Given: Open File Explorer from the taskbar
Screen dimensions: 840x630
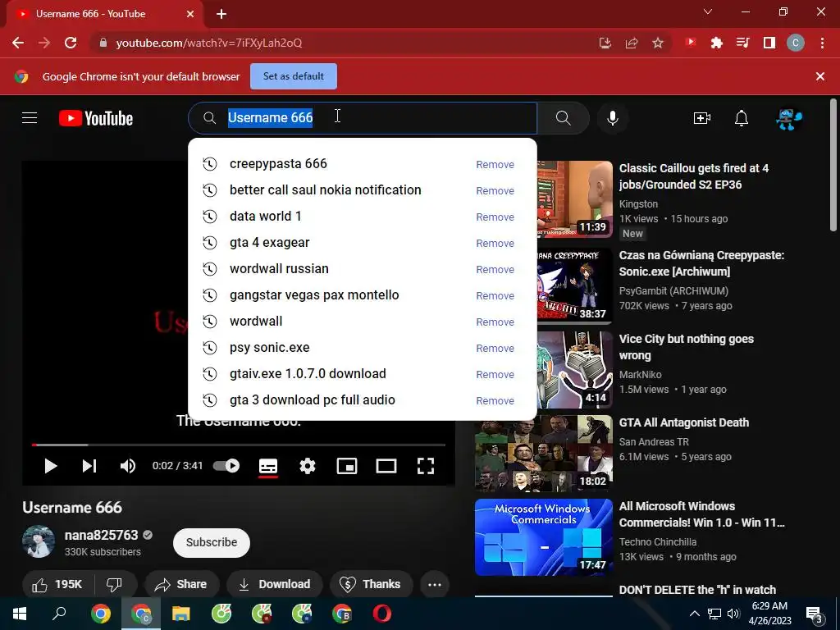Looking at the screenshot, I should (x=181, y=614).
